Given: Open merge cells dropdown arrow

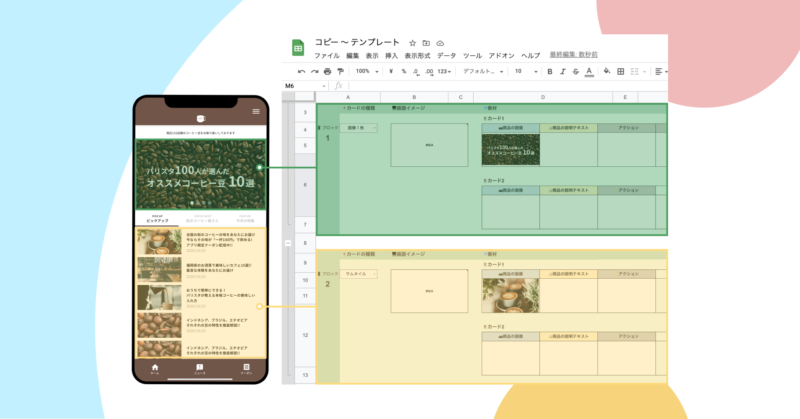Looking at the screenshot, I should coord(644,72).
